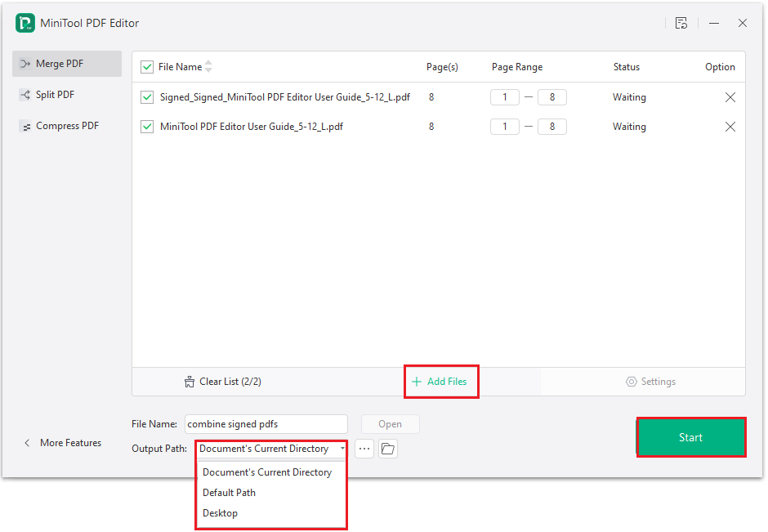768x532 pixels.
Task: Close the MiniTool PDF Editor window
Action: (x=743, y=23)
